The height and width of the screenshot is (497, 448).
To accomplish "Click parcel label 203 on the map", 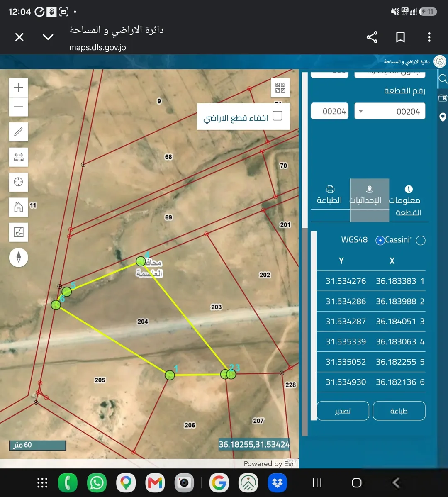I will [217, 307].
